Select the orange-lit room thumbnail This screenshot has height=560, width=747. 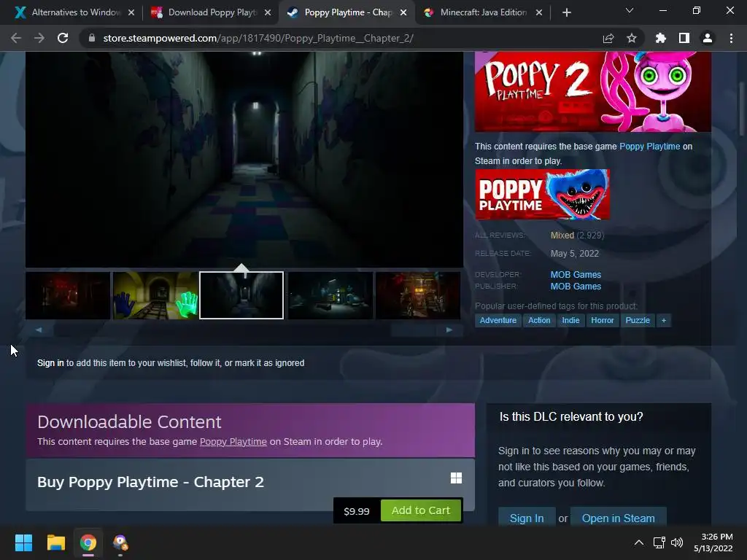418,295
